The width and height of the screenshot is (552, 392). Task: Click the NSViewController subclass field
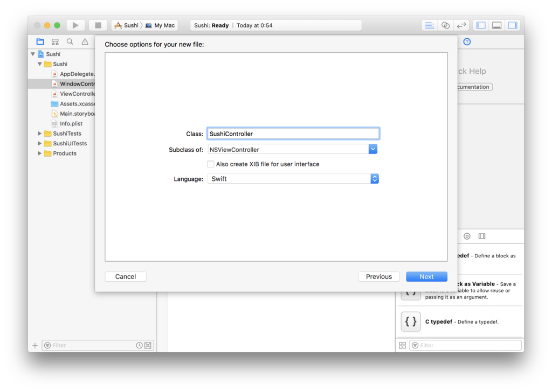click(x=288, y=149)
